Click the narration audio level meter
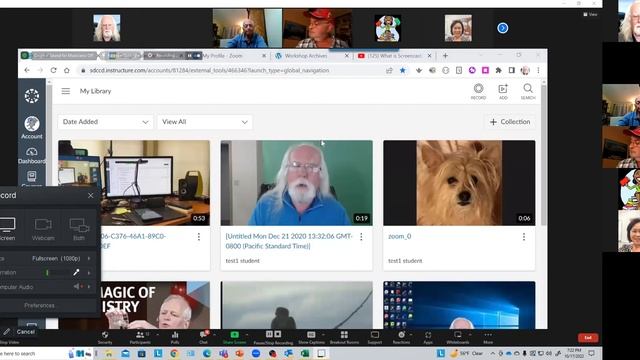The width and height of the screenshot is (640, 360). 57,272
